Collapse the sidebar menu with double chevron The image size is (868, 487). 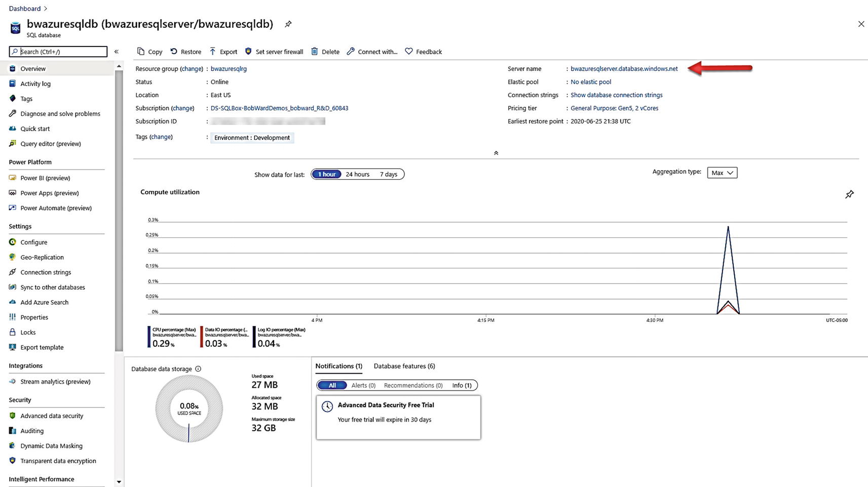click(117, 52)
